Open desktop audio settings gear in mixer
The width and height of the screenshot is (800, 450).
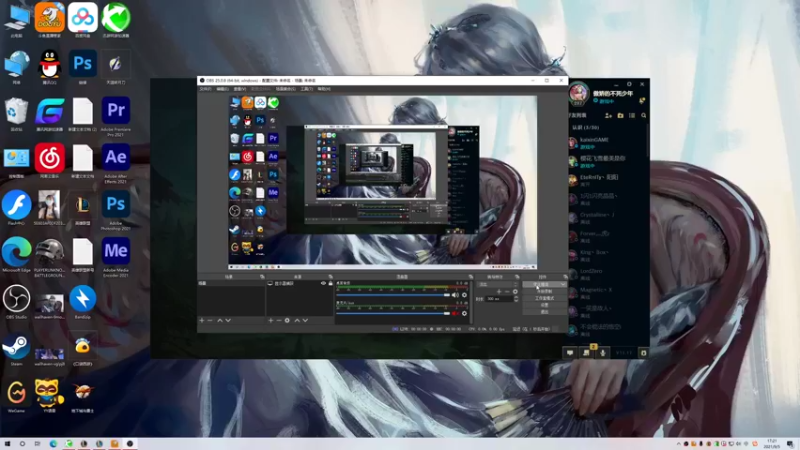pyautogui.click(x=464, y=295)
